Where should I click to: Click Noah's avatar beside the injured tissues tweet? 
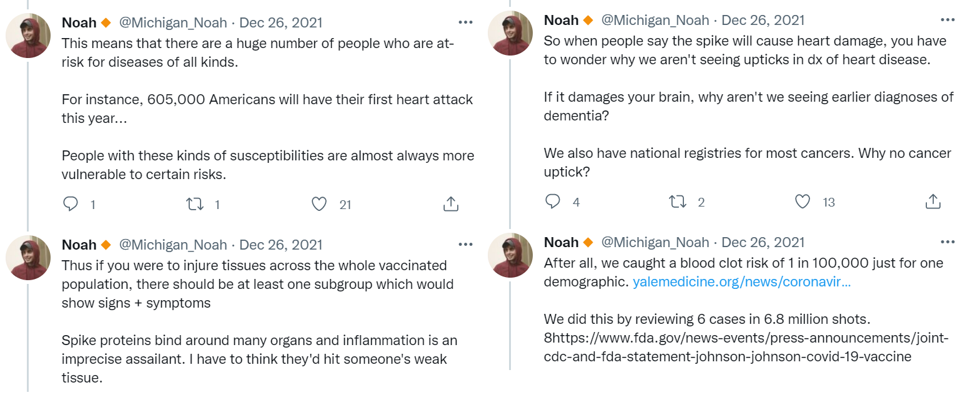(x=28, y=258)
